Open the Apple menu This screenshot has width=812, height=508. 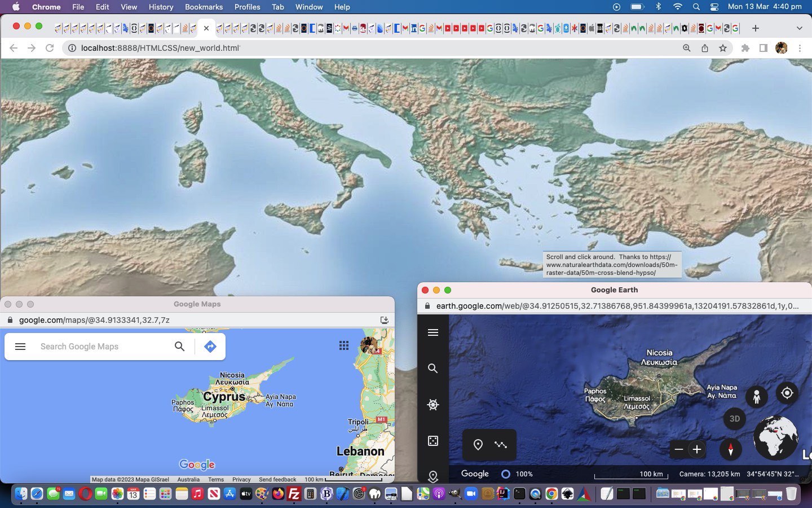16,7
